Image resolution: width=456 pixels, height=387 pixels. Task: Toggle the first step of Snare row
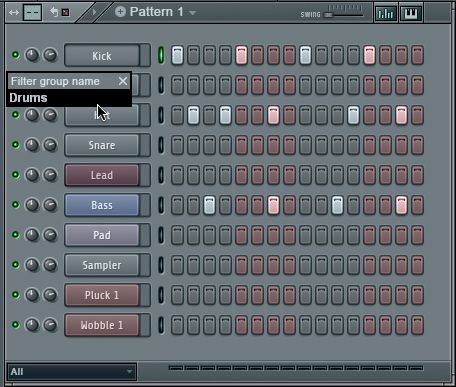(x=177, y=145)
